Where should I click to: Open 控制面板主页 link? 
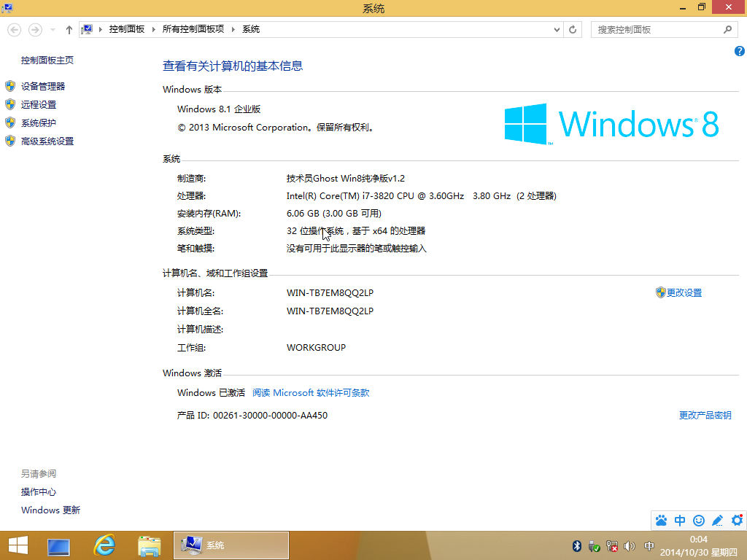pos(47,60)
